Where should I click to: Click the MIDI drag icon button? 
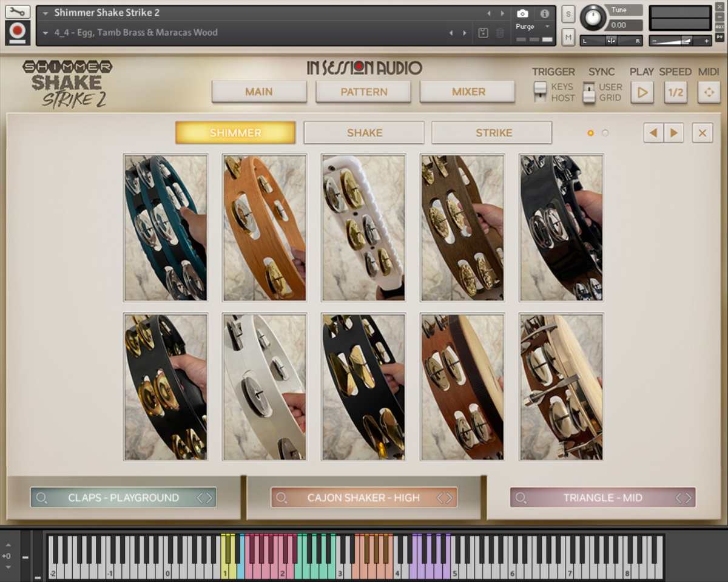tap(709, 92)
